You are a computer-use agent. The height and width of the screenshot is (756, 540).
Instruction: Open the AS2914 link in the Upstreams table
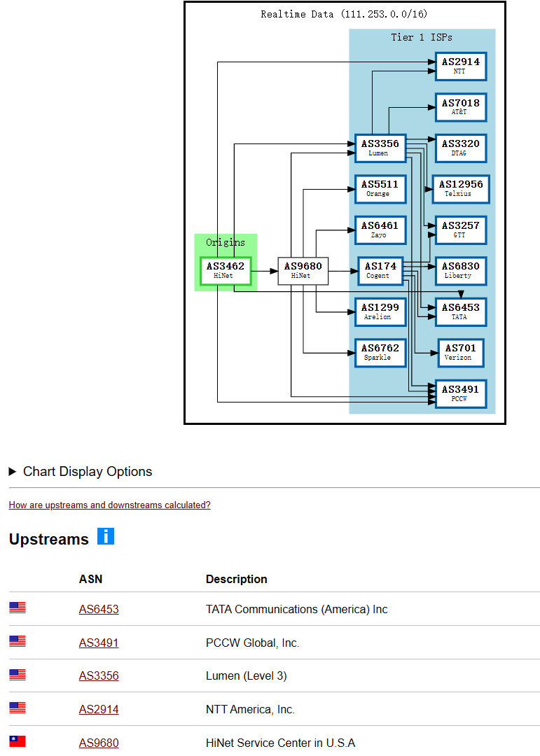pos(99,709)
